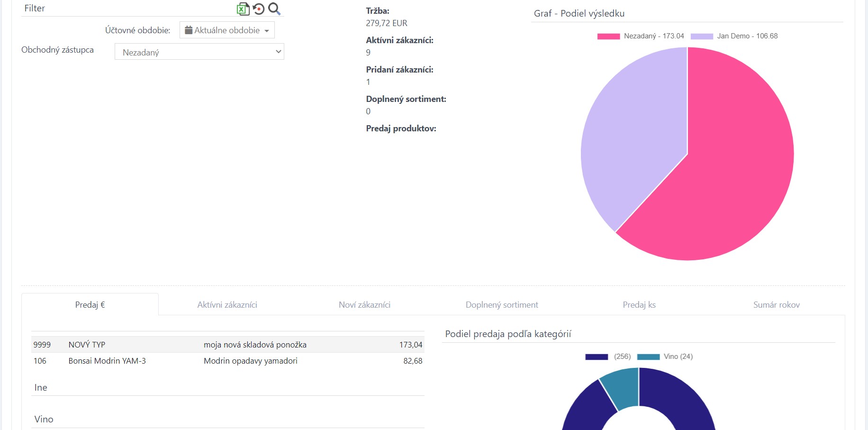Toggle the (256) dark blue legend swatch
Viewport: 868px width, 430px height.
click(597, 357)
